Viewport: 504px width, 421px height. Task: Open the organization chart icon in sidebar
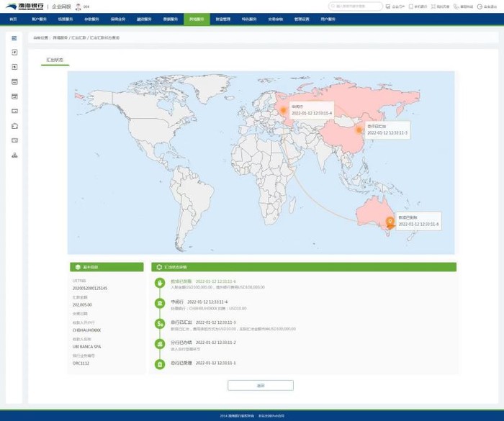click(x=14, y=155)
